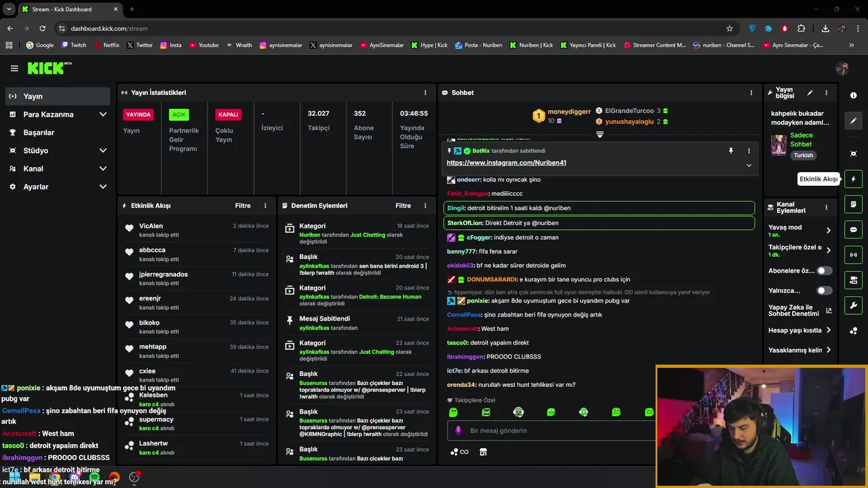868x488 pixels.
Task: Open the profile avatar at top right
Action: point(843,68)
